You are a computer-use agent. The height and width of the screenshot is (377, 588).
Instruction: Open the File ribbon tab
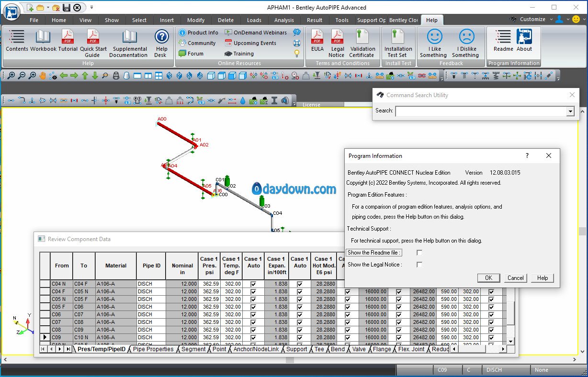tap(34, 20)
